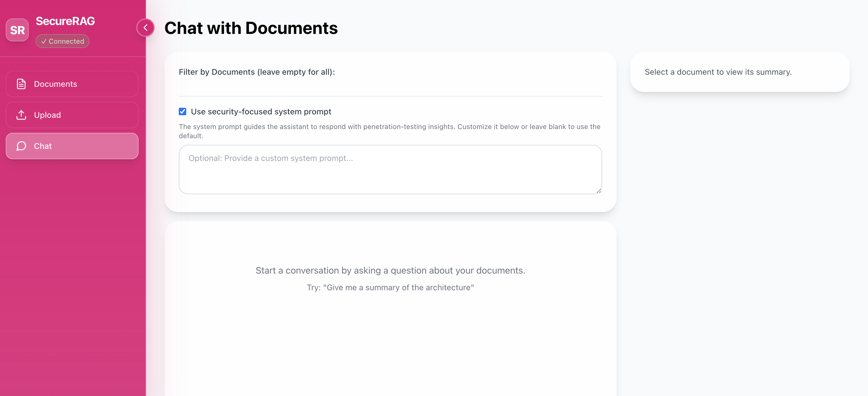
Task: Open the Documents section by its label
Action: click(55, 84)
